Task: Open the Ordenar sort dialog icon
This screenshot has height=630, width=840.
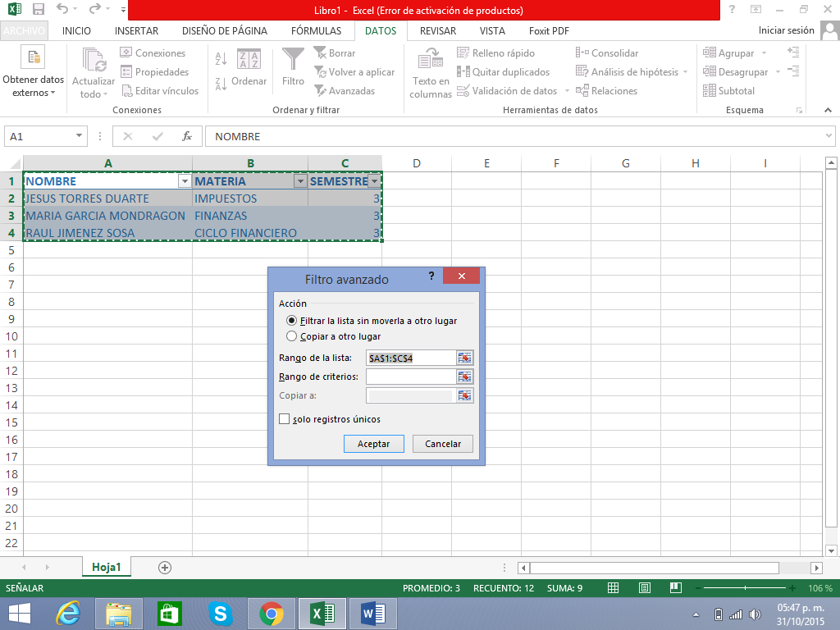Action: [249, 61]
